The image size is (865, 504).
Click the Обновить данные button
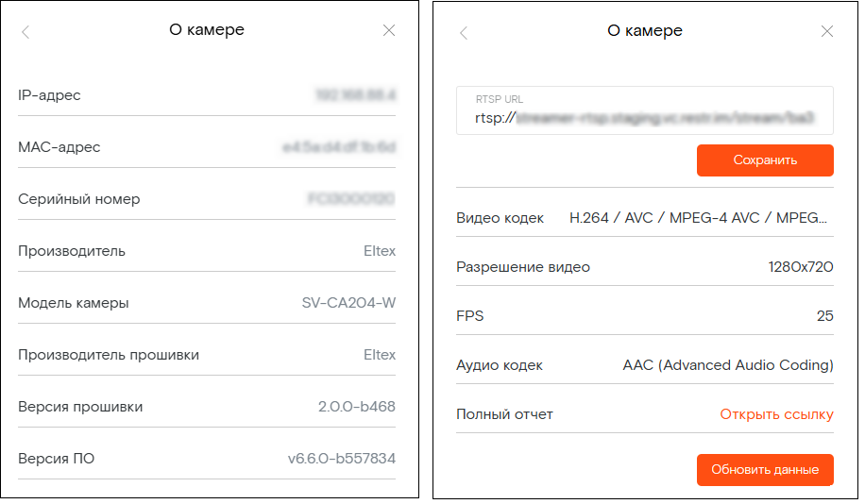point(765,469)
